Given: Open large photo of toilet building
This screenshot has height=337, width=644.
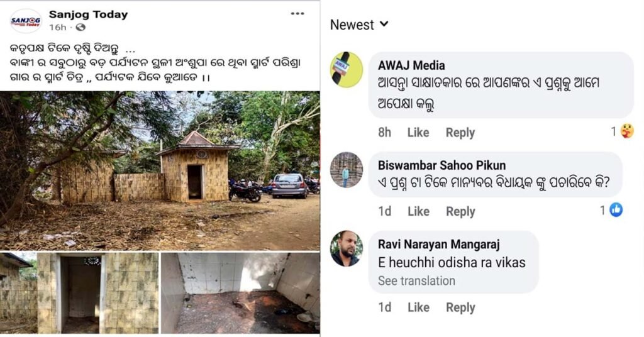Looking at the screenshot, I should pyautogui.click(x=160, y=170).
